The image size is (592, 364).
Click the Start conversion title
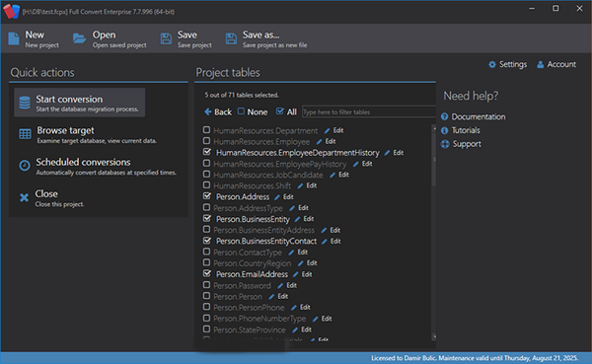click(69, 100)
